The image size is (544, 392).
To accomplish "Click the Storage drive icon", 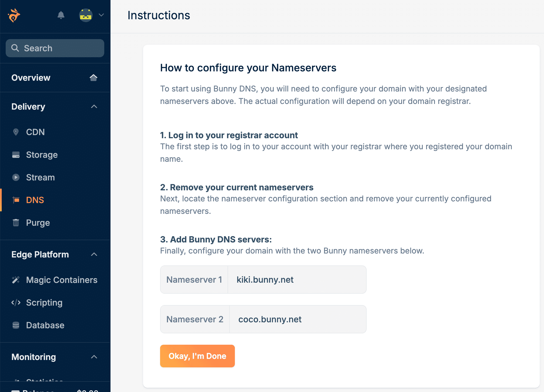I will click(x=16, y=155).
